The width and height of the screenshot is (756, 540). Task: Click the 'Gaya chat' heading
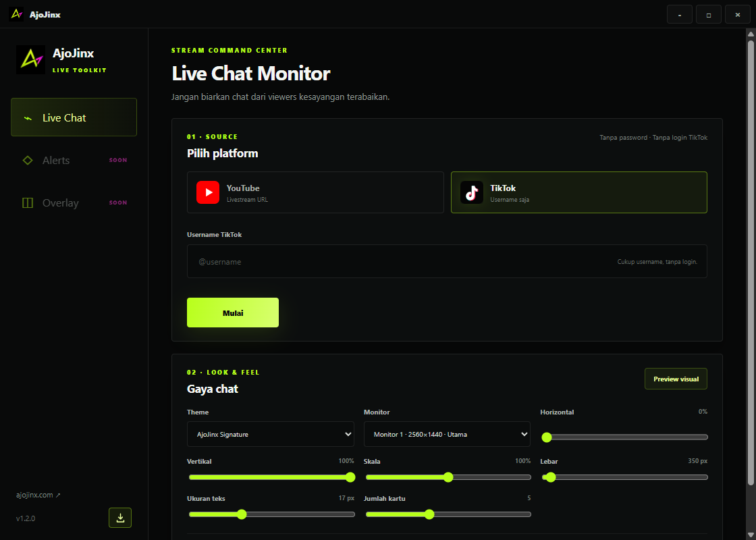(213, 389)
